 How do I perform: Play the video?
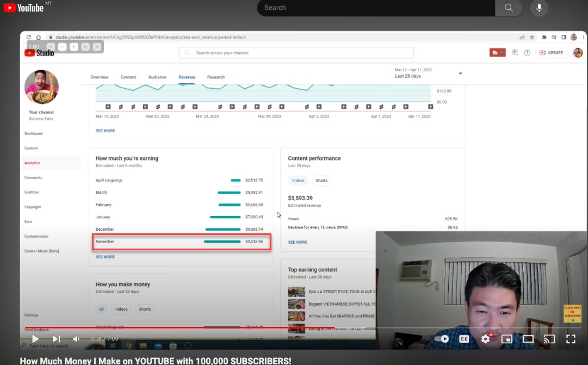(35, 339)
